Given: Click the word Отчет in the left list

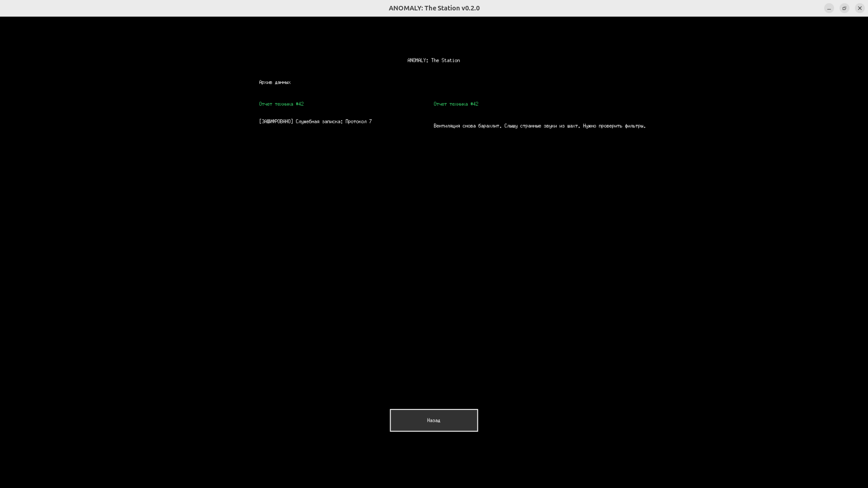Looking at the screenshot, I should point(265,104).
